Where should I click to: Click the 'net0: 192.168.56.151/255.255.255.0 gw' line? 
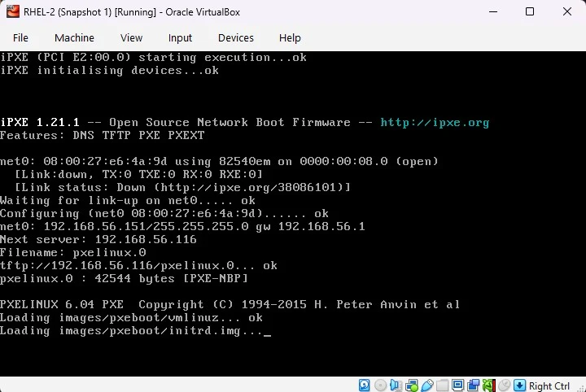(x=182, y=227)
